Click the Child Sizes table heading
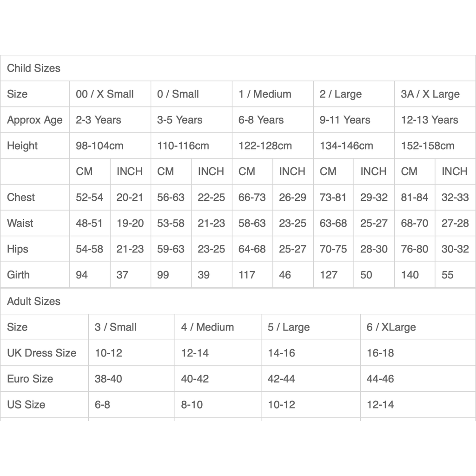This screenshot has width=476, height=476. pyautogui.click(x=33, y=68)
